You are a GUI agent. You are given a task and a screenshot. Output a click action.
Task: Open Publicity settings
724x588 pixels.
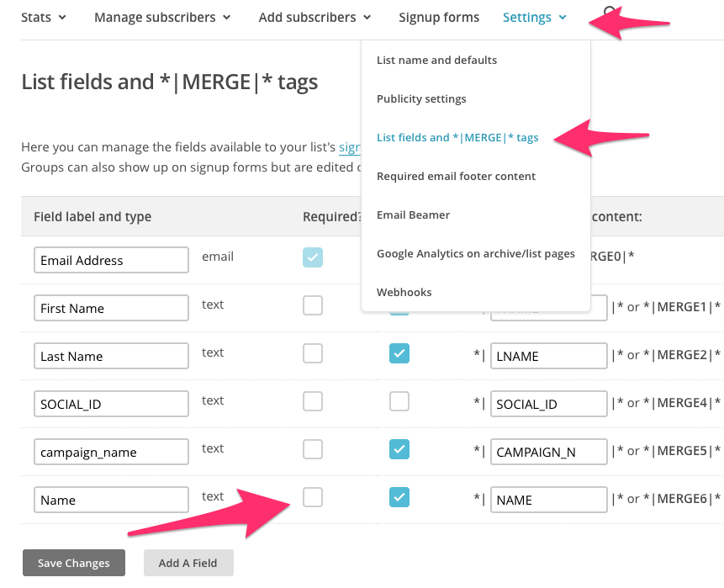[x=421, y=99]
